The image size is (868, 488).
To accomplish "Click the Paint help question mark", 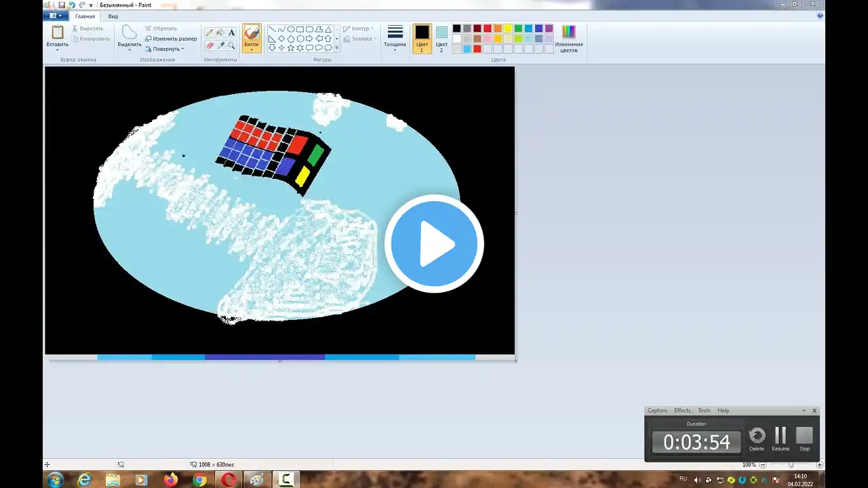I will pyautogui.click(x=821, y=16).
